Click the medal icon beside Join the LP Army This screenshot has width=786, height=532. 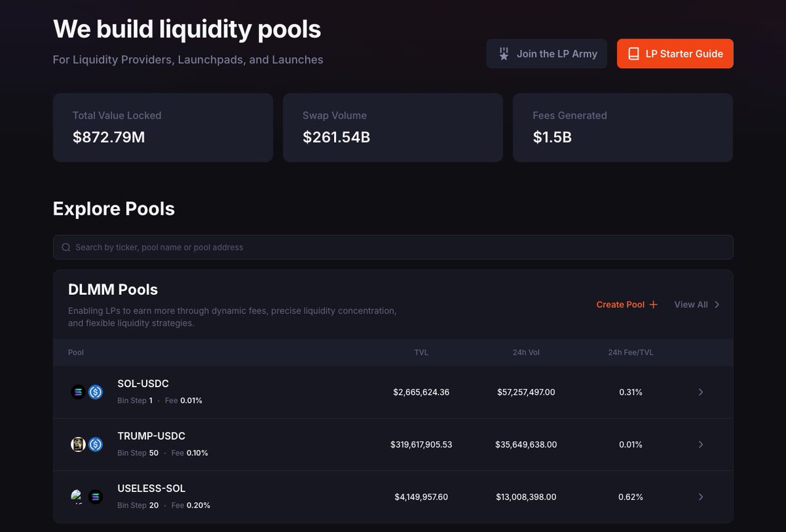pos(504,54)
